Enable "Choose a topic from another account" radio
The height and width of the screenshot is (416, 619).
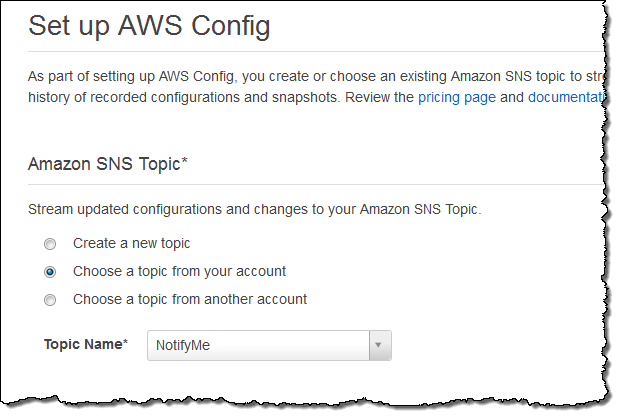tap(50, 299)
